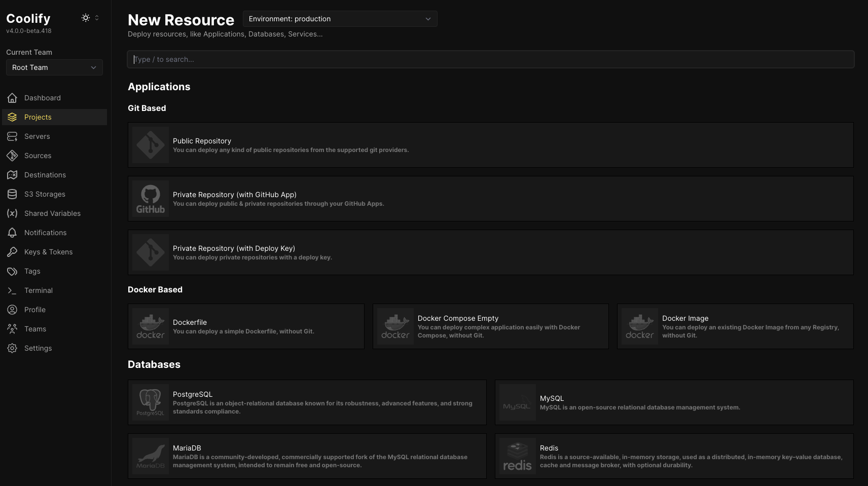
Task: Click the Tags icon in sidebar
Action: tap(12, 271)
